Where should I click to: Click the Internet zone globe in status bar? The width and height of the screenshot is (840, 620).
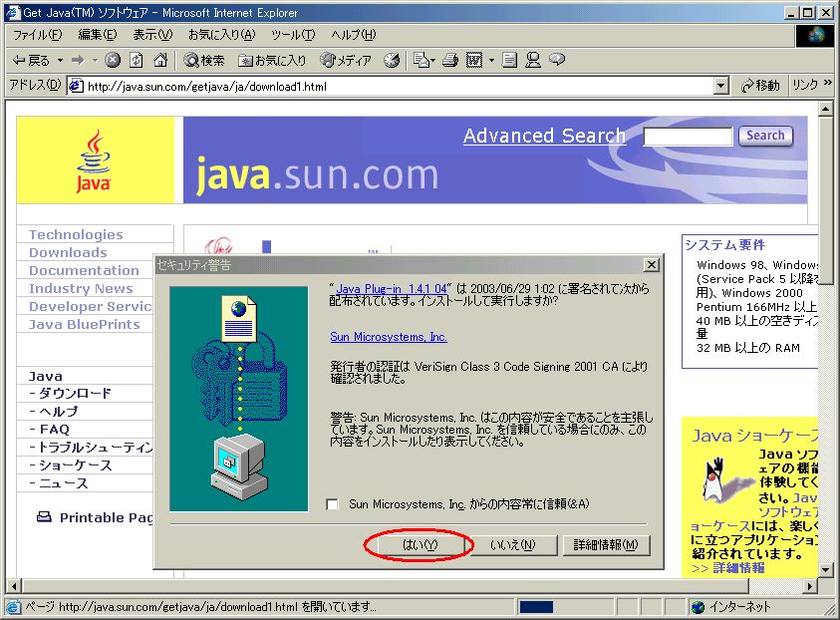click(699, 607)
